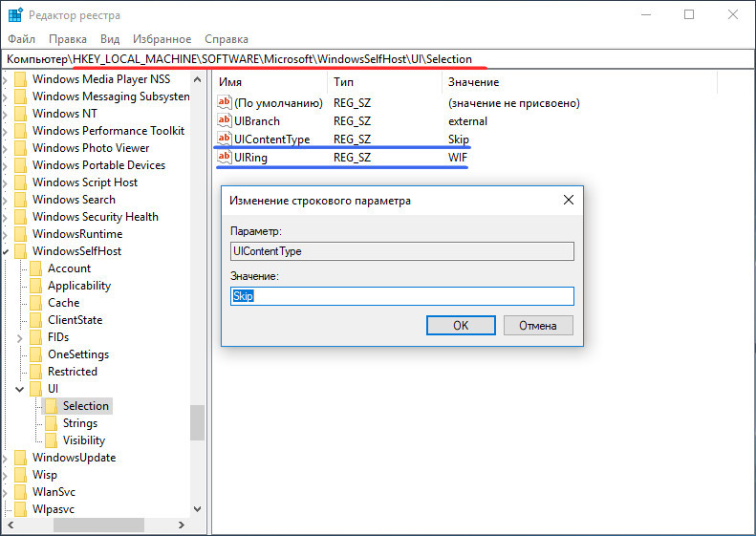
Task: Click the string icon of (По умолчанию) value
Action: (x=225, y=102)
